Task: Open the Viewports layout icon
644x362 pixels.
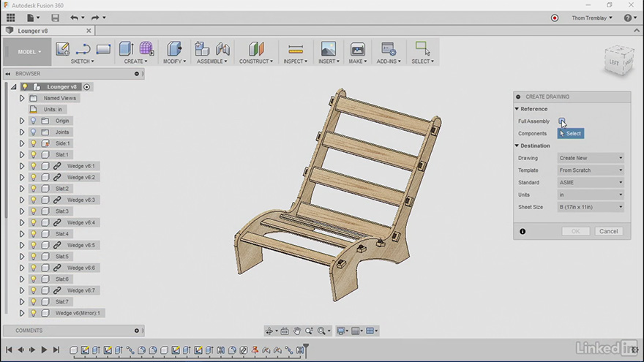Action: click(x=370, y=331)
